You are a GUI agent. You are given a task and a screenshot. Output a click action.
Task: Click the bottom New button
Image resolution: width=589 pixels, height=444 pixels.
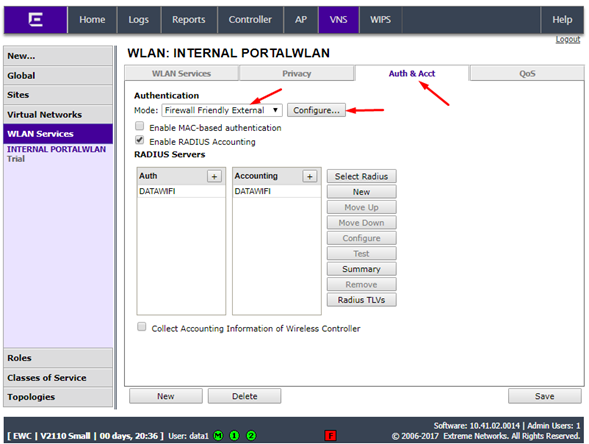click(166, 396)
